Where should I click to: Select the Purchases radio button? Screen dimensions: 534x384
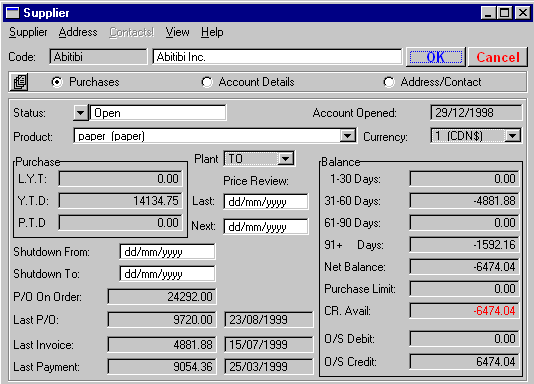point(57,82)
